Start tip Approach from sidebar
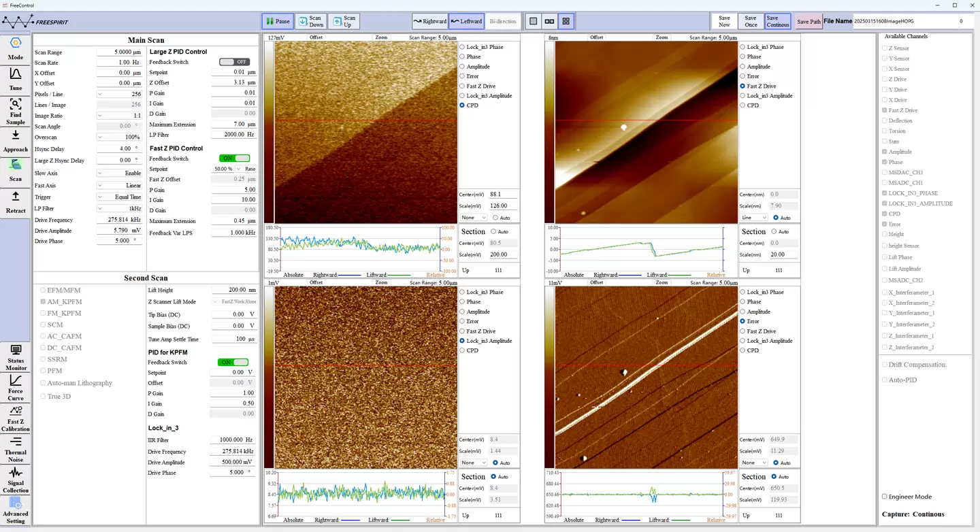This screenshot has width=980, height=532. [15, 141]
